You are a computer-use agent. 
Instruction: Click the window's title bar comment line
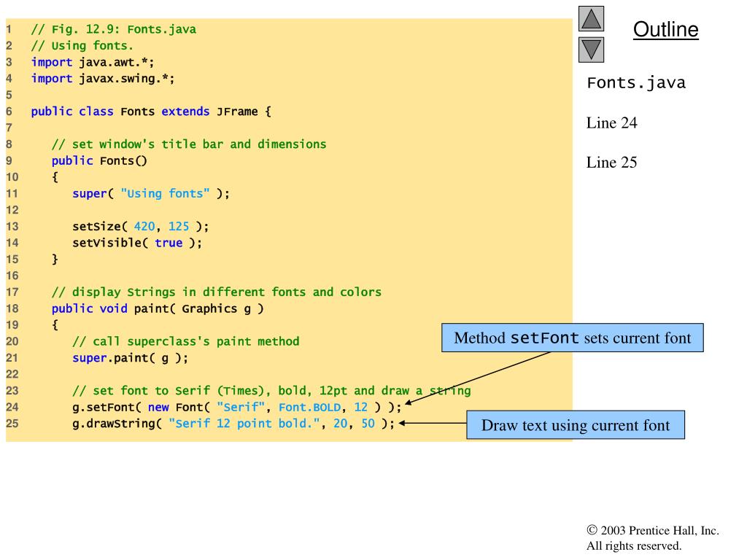pos(189,144)
